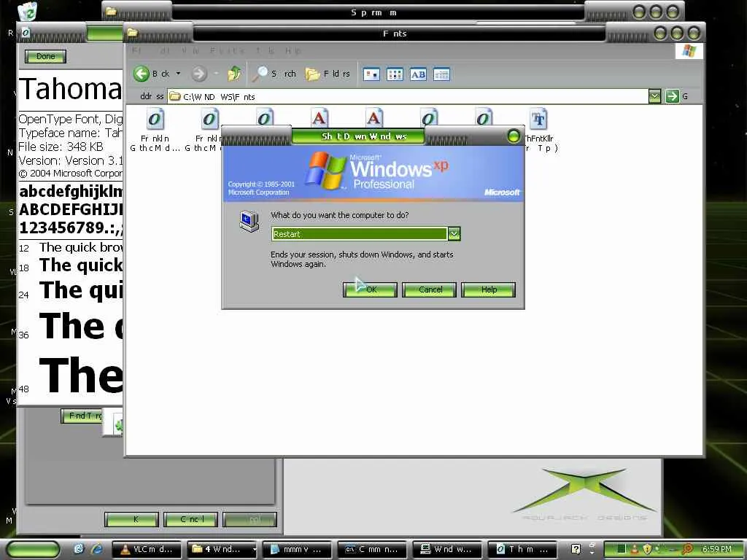The height and width of the screenshot is (560, 747).
Task: Open the Restart action dropdown arrow
Action: click(x=454, y=234)
